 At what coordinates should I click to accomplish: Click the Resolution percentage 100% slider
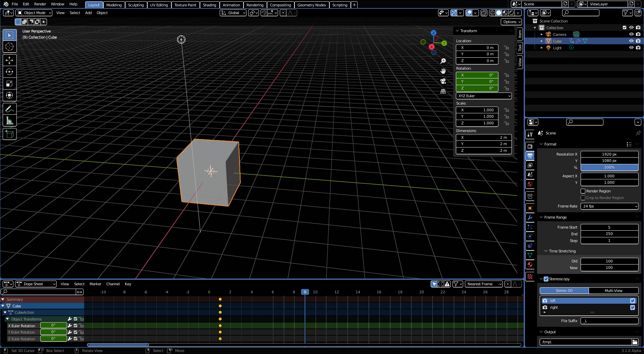609,167
